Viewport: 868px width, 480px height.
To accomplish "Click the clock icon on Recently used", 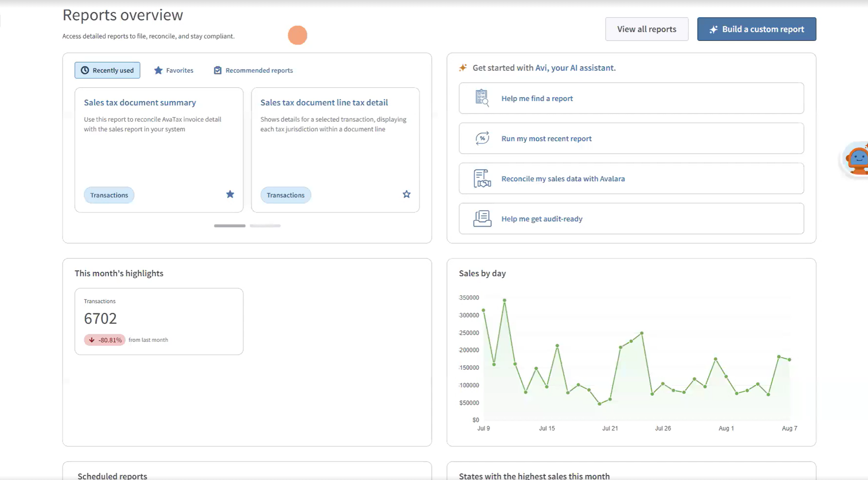I will tap(85, 70).
